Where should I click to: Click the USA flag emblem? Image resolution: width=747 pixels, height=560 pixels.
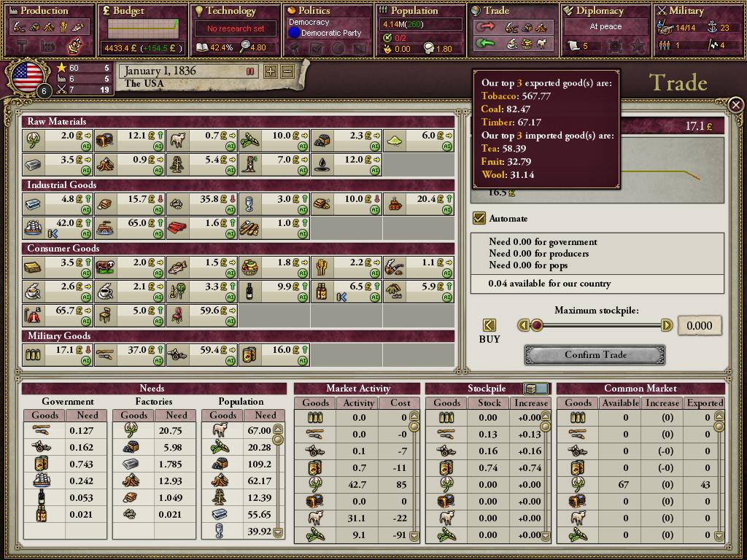coord(27,77)
